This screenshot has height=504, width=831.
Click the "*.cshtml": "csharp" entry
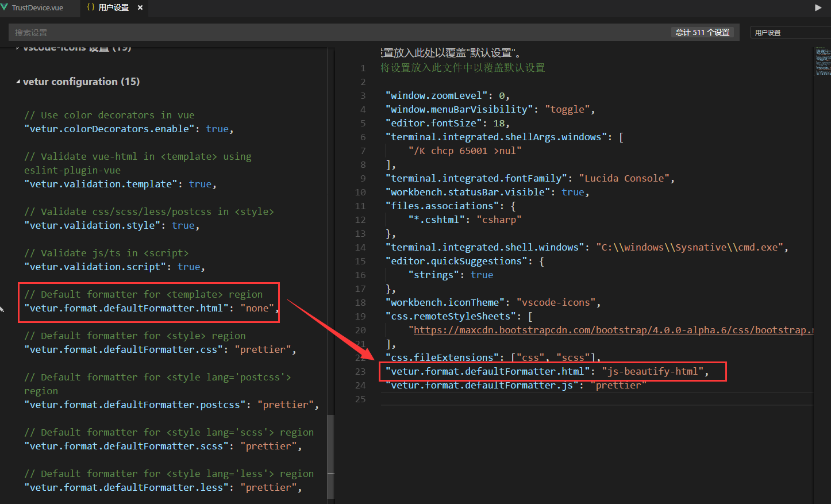(x=465, y=220)
